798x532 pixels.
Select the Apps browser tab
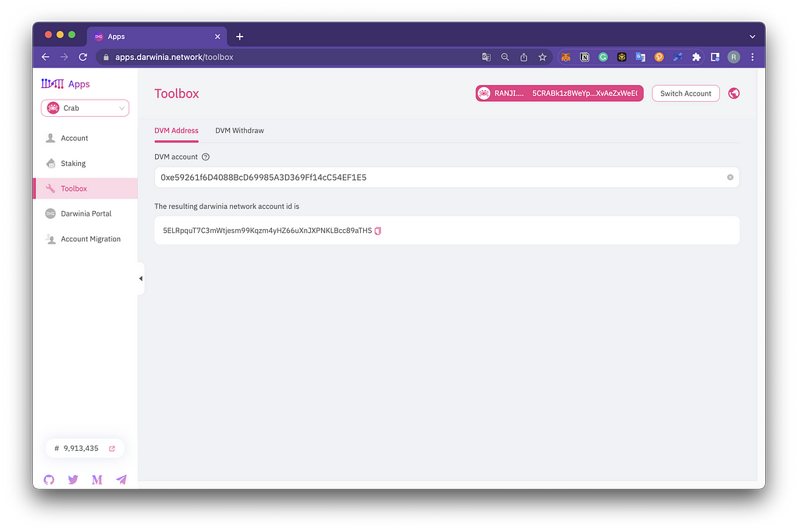coord(157,37)
